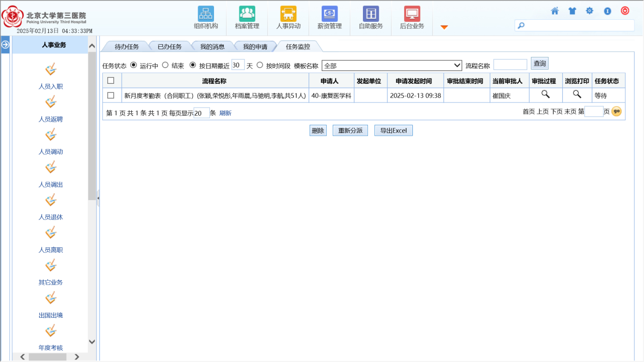Click the 导出Excel button

(x=393, y=130)
